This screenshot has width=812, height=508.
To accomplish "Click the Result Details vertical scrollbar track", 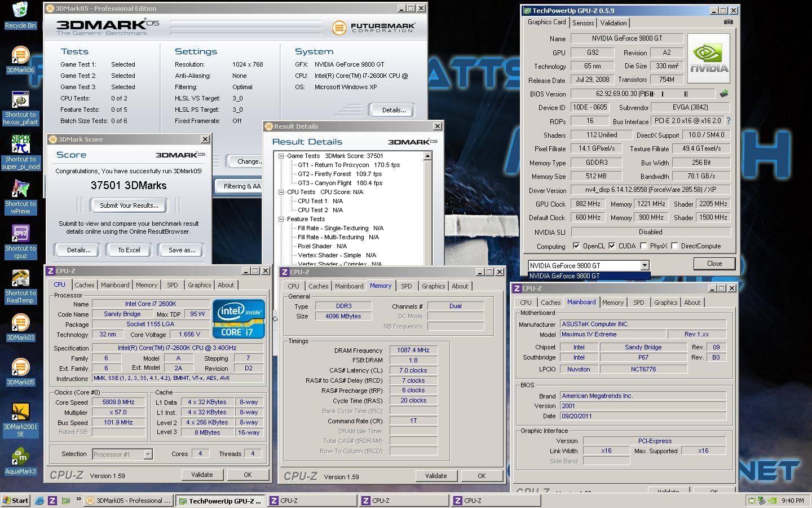I will [x=427, y=212].
